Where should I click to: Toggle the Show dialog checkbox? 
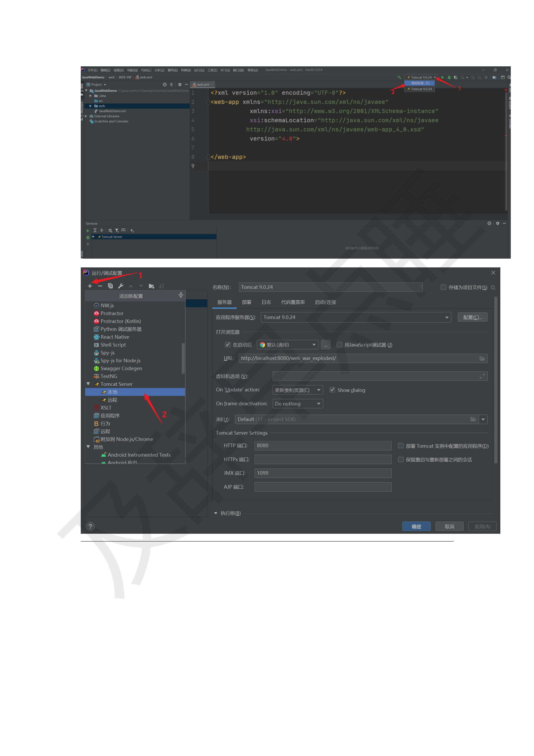tap(332, 390)
